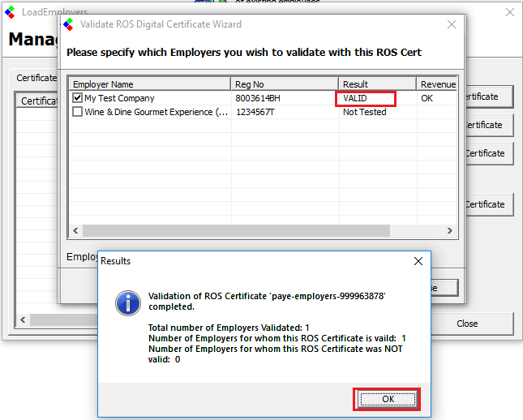The height and width of the screenshot is (420, 523).
Task: Click the Reg No column header
Action: (285, 84)
